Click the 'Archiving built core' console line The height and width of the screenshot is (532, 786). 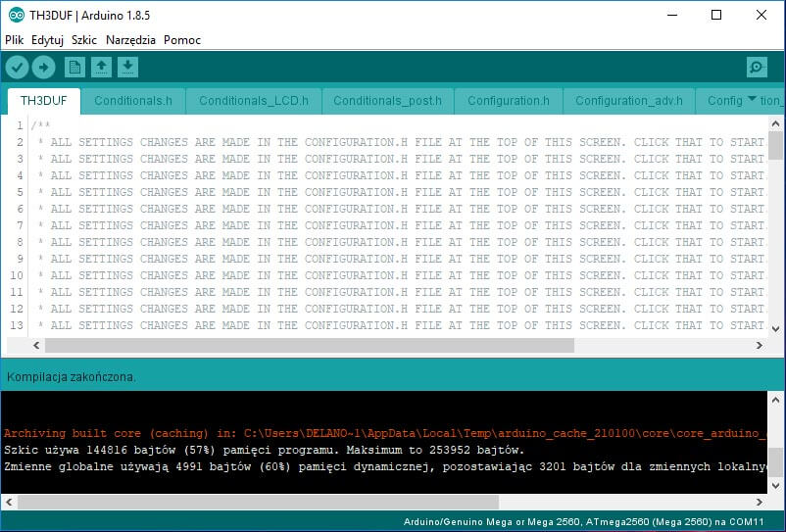[385, 433]
